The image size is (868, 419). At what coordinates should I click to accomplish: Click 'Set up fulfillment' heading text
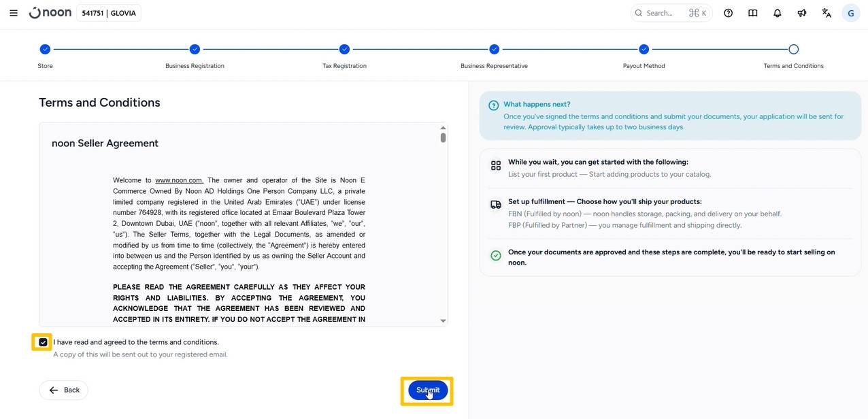click(x=605, y=201)
